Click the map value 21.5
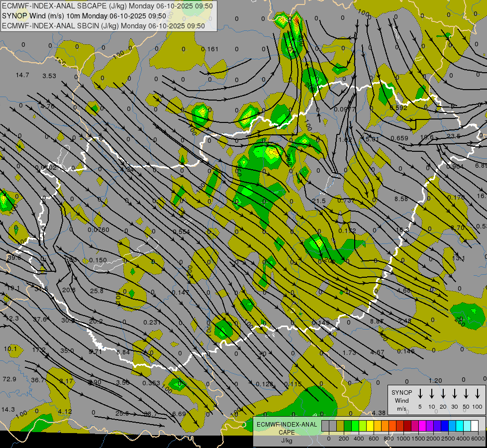 [319, 201]
